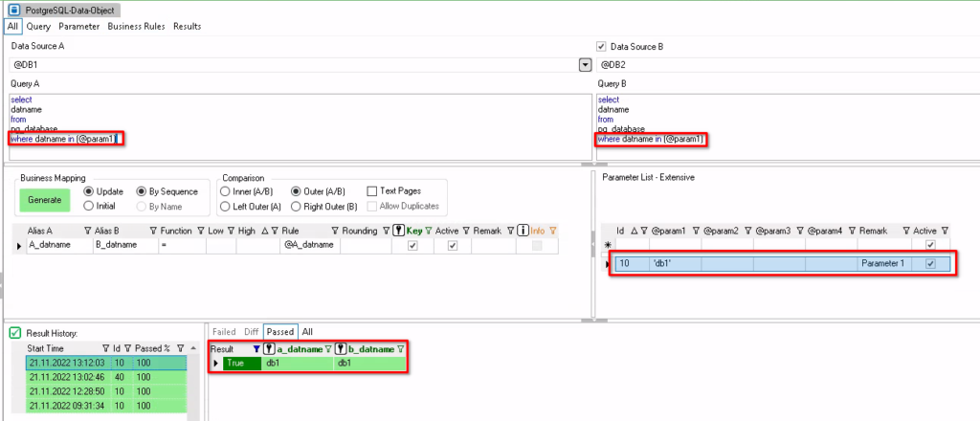Toggle the Result History green checkbox
This screenshot has width=980, height=421.
pos(15,332)
